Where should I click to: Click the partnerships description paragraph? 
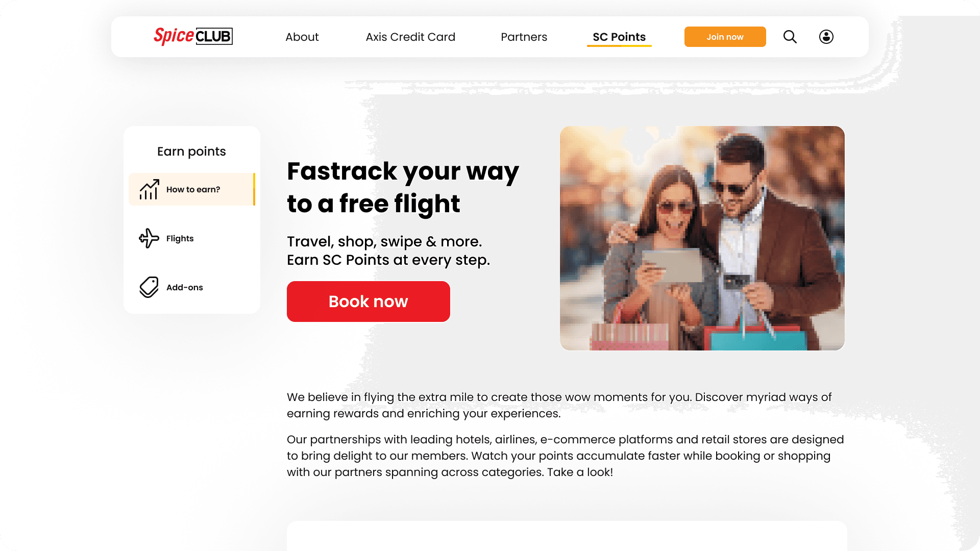566,456
